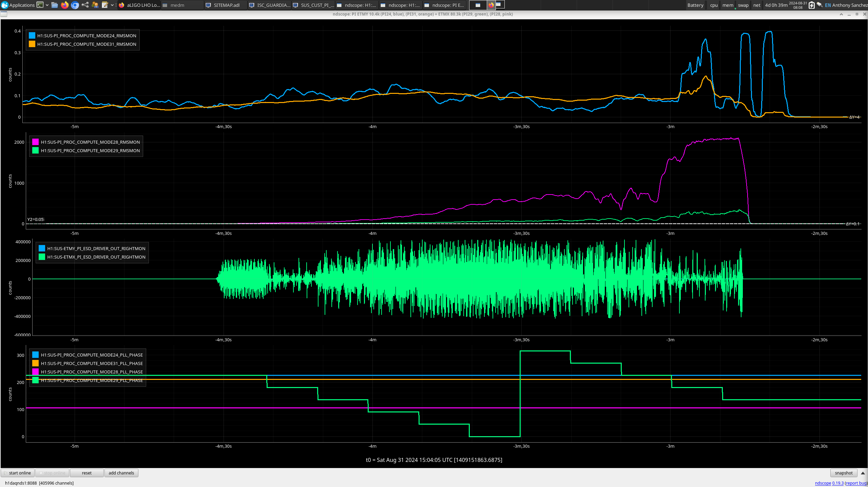The width and height of the screenshot is (868, 487).
Task: Switch to the SITEMAP.adl taskbar window
Action: tap(226, 5)
